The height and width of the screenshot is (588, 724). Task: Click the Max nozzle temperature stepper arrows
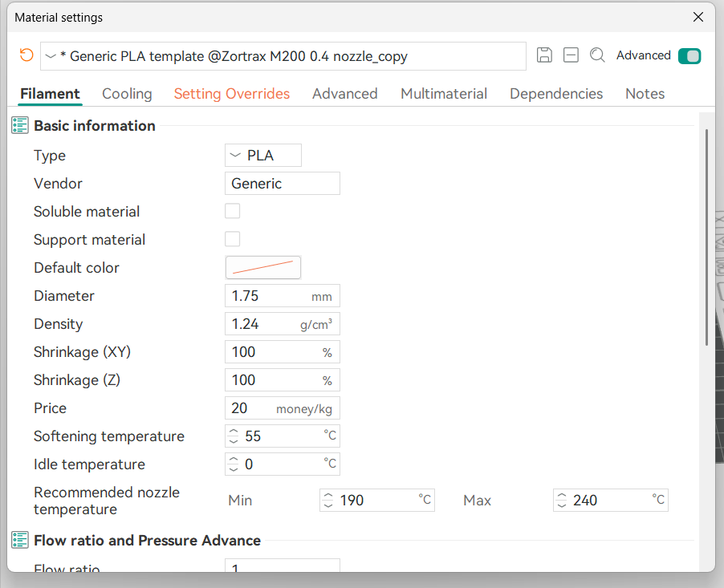[563, 501]
